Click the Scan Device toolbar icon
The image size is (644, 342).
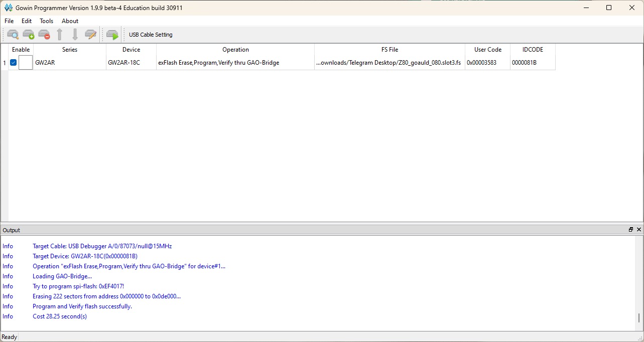[x=13, y=35]
